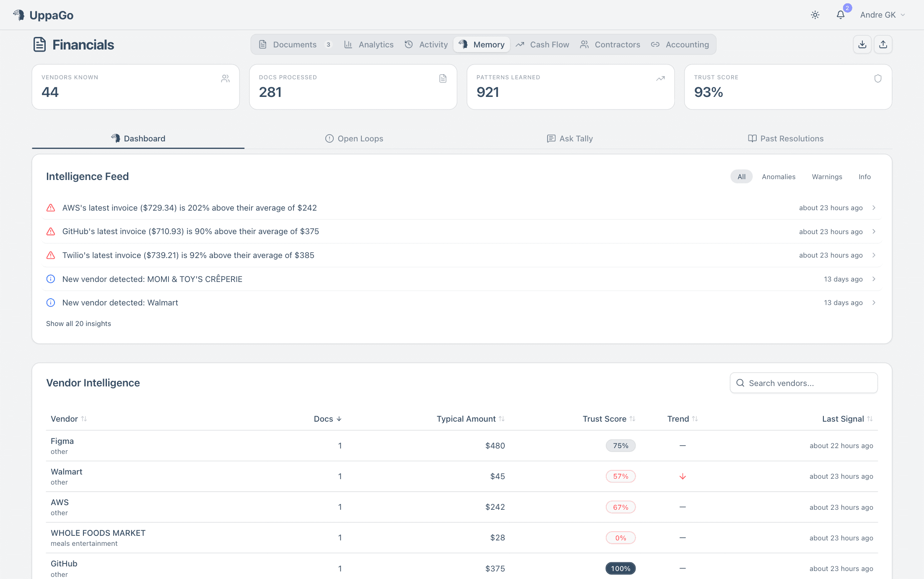Sort by the Docs column
The height and width of the screenshot is (579, 924).
[x=328, y=419]
